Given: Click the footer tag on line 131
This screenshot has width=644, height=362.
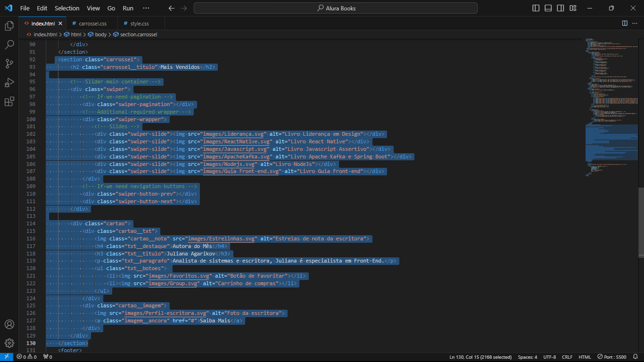Looking at the screenshot, I should tap(70, 350).
